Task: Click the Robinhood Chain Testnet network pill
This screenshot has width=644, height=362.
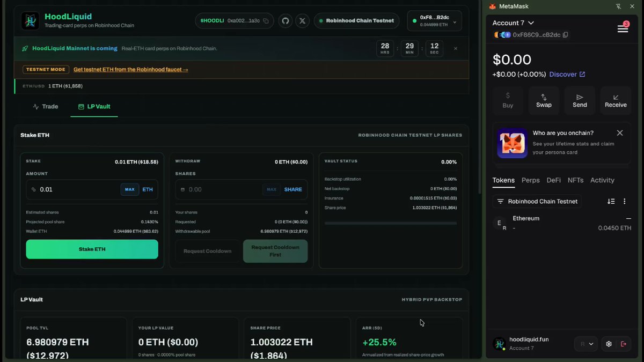Action: click(x=356, y=21)
